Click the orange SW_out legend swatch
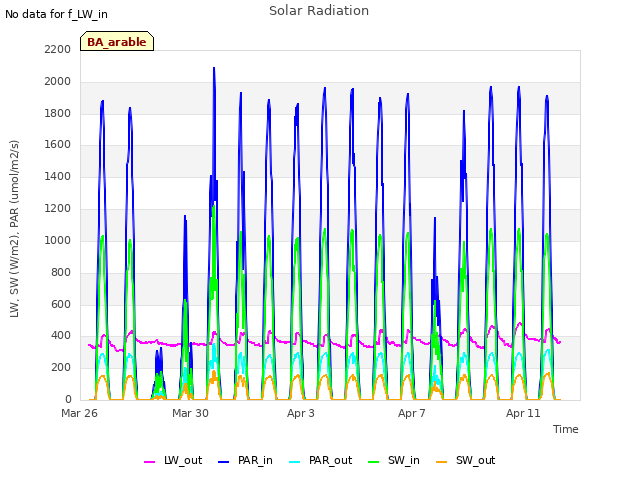The image size is (640, 480). click(x=442, y=462)
